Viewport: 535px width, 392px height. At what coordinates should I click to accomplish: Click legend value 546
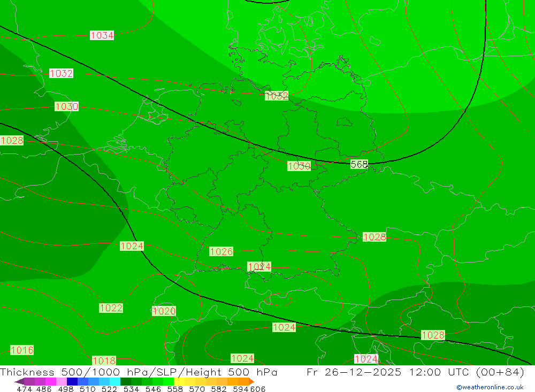coord(153,389)
